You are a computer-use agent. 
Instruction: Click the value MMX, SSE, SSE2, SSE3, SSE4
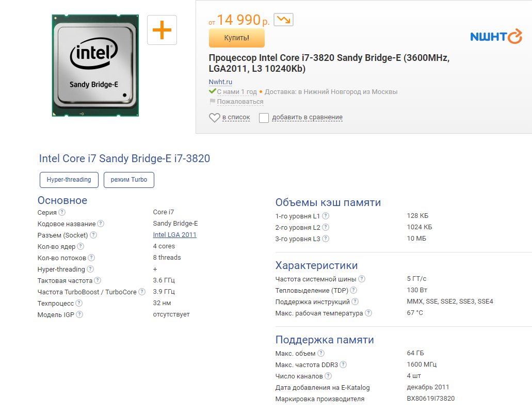click(450, 302)
